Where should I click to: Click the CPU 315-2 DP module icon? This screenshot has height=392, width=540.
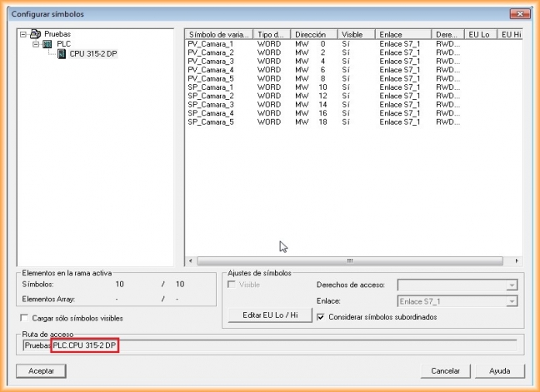(x=62, y=54)
